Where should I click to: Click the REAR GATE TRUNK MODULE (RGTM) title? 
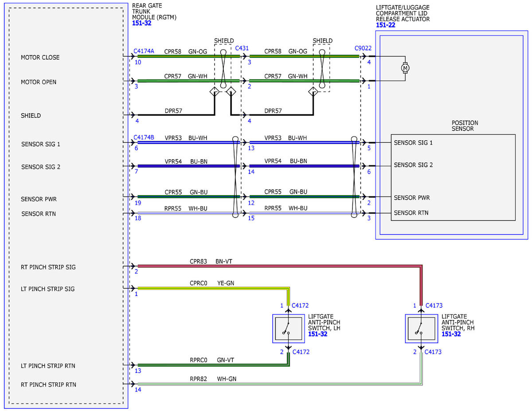153,12
